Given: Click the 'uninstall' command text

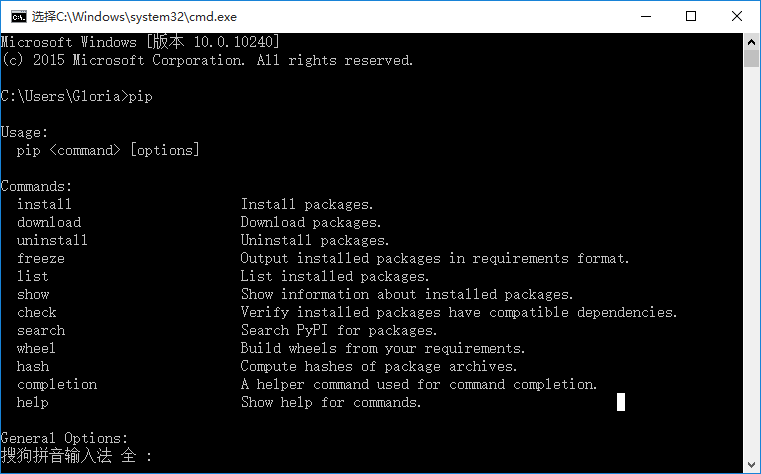Looking at the screenshot, I should click(x=52, y=240).
